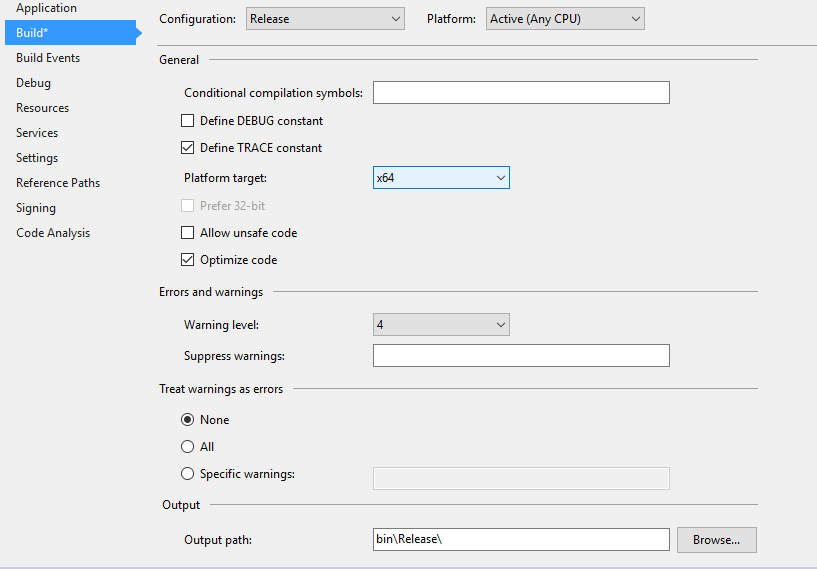Select the All warnings as errors radio

pyautogui.click(x=187, y=447)
